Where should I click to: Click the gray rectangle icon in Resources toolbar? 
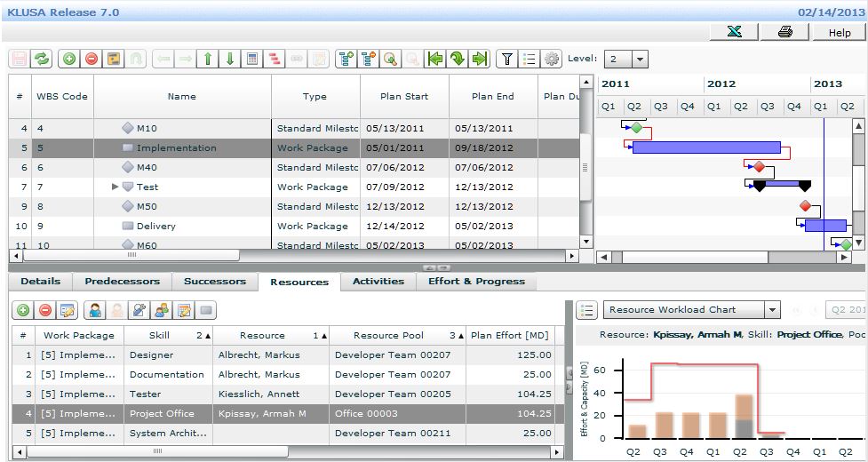(206, 310)
